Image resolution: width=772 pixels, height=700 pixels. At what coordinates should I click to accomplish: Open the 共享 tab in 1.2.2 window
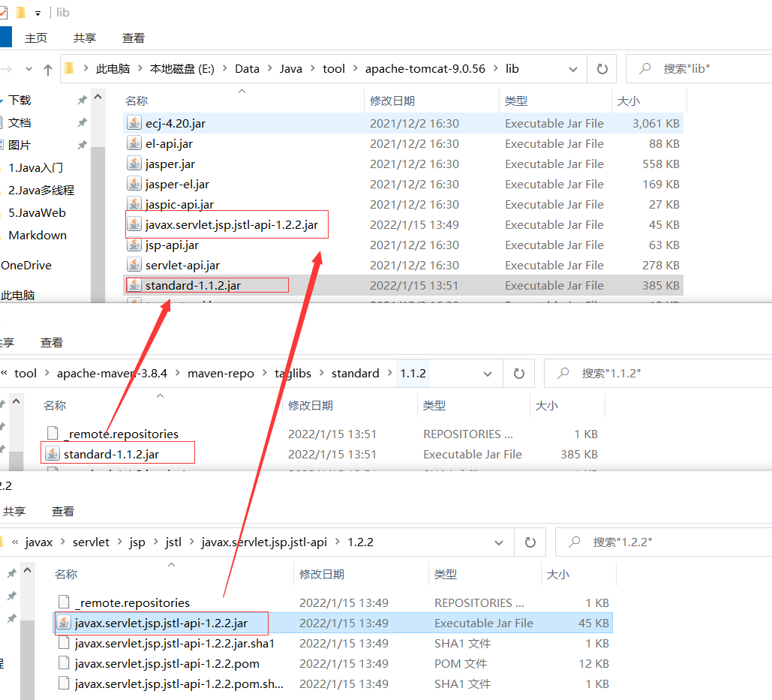14,512
